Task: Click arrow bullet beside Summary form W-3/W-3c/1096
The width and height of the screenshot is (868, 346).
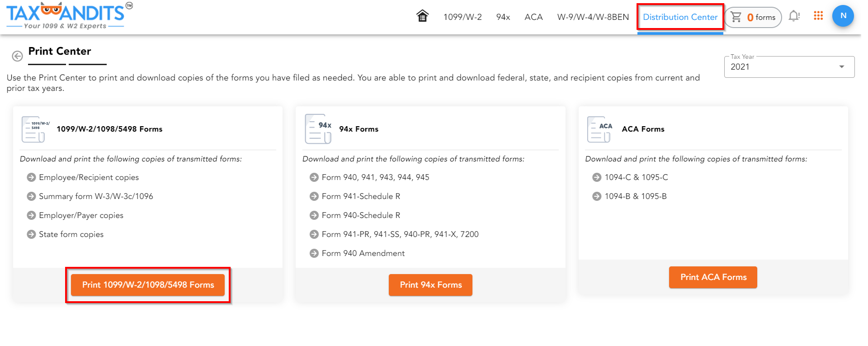Action: tap(31, 196)
